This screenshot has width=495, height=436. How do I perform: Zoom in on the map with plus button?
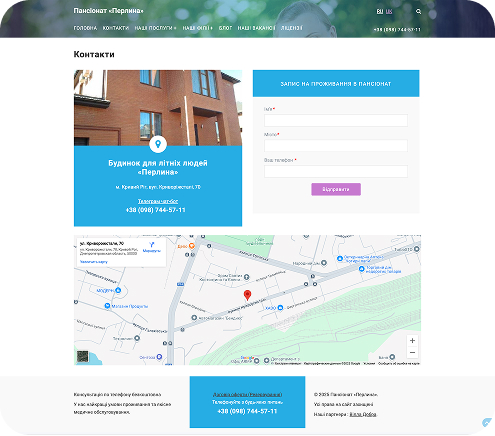pyautogui.click(x=412, y=341)
